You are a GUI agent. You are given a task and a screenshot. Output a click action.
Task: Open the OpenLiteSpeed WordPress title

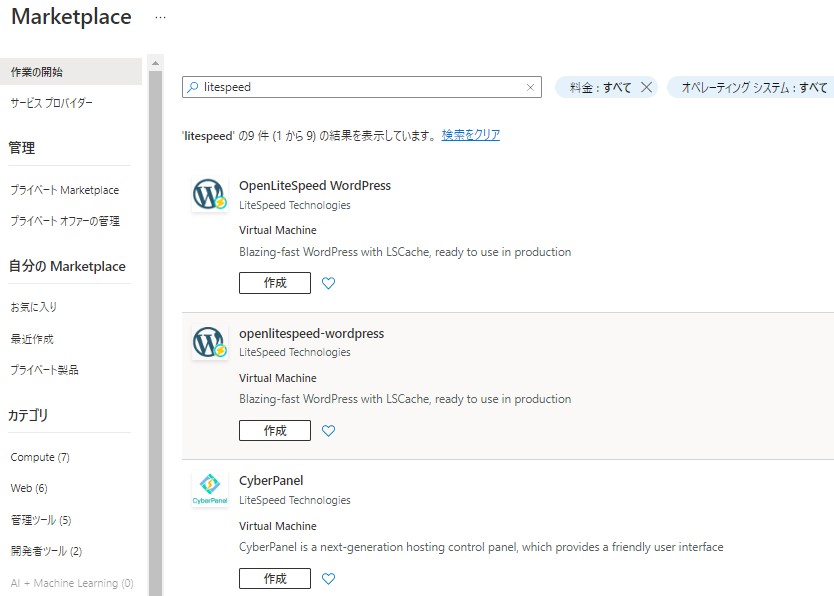[x=315, y=186]
